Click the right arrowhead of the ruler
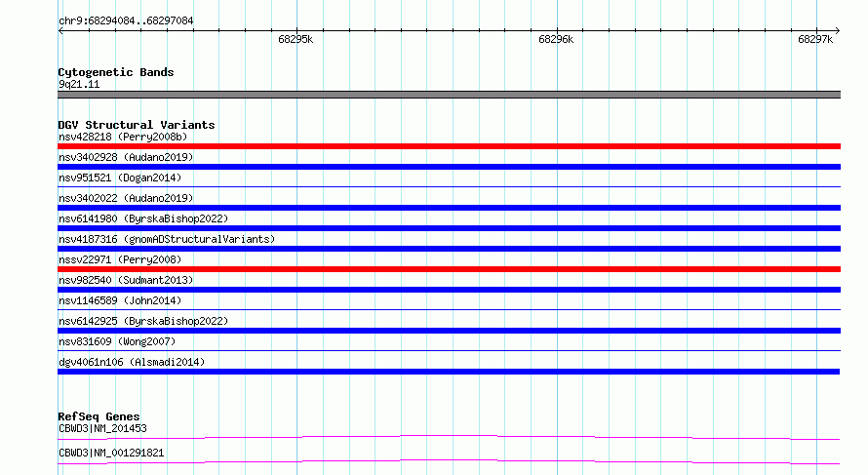Image resolution: width=868 pixels, height=475 pixels. (x=838, y=31)
